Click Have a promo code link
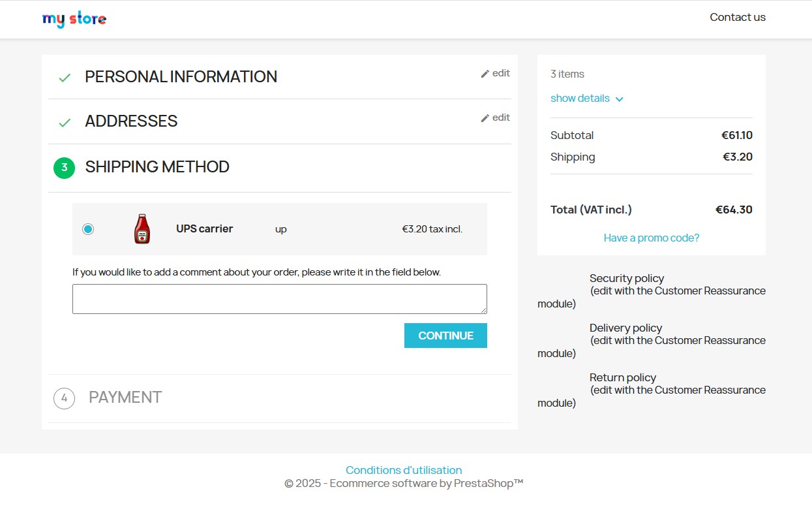Screen dimensions: 812x519 (651, 238)
